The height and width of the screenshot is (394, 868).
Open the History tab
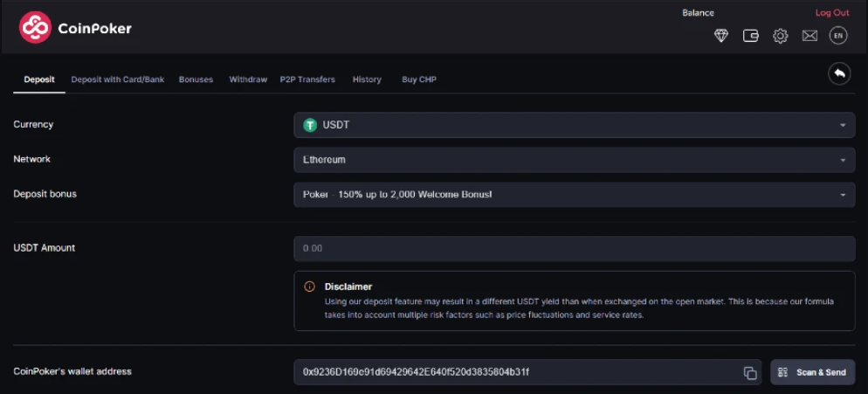(x=367, y=79)
